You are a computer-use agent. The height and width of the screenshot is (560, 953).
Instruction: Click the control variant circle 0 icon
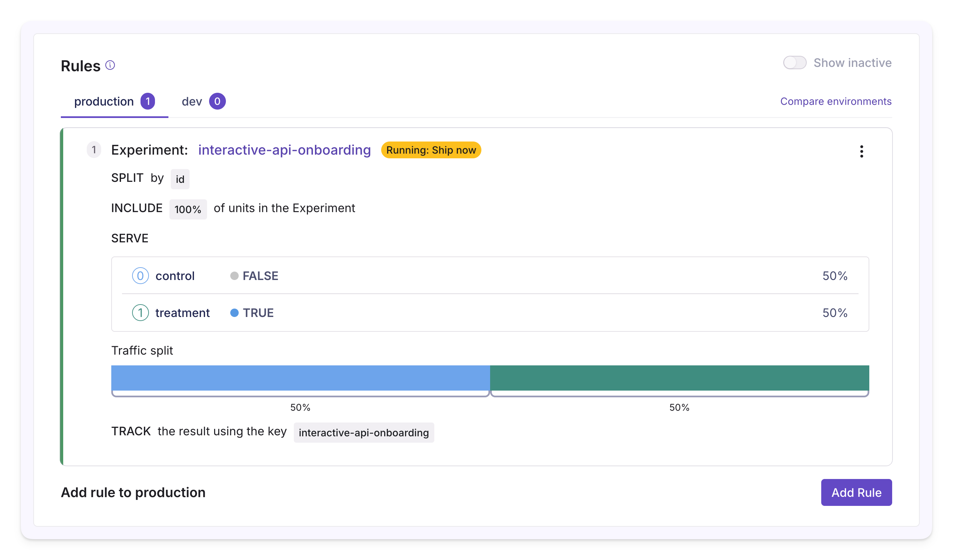[140, 276]
